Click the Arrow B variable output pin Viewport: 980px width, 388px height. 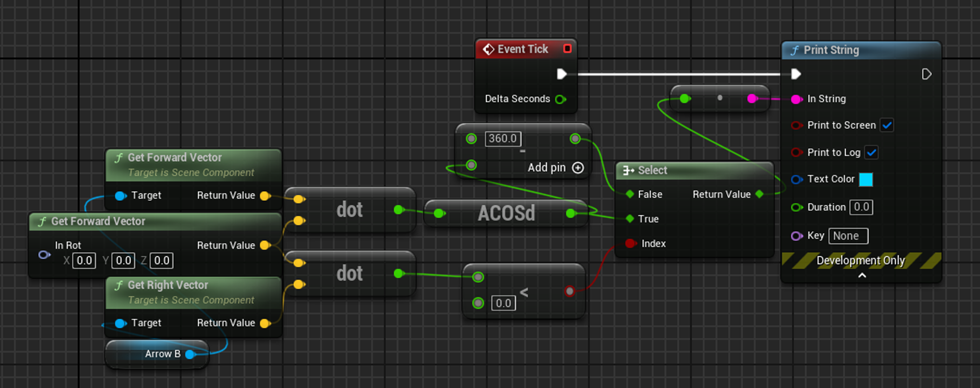click(190, 354)
